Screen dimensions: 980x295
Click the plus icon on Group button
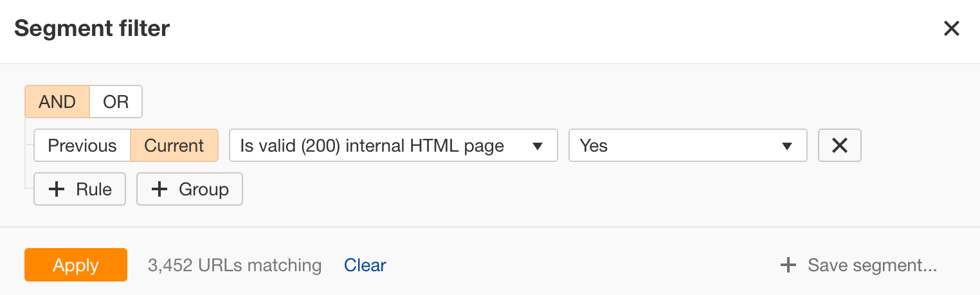[159, 190]
